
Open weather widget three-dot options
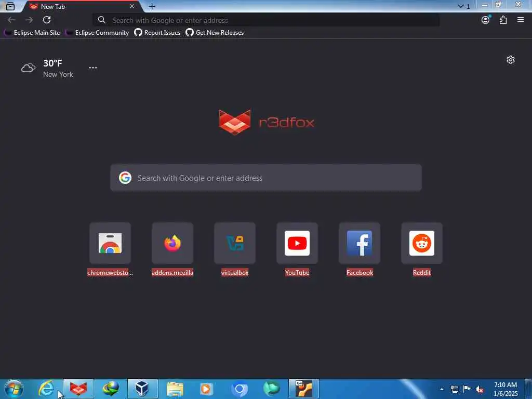(93, 68)
